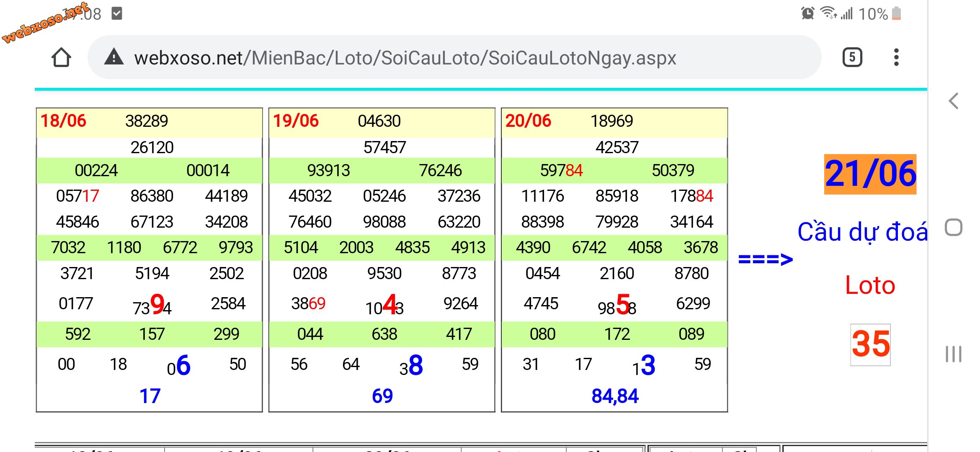Image resolution: width=980 pixels, height=452 pixels.
Task: Tap the number 59784 in 20/06
Action: coord(561,171)
